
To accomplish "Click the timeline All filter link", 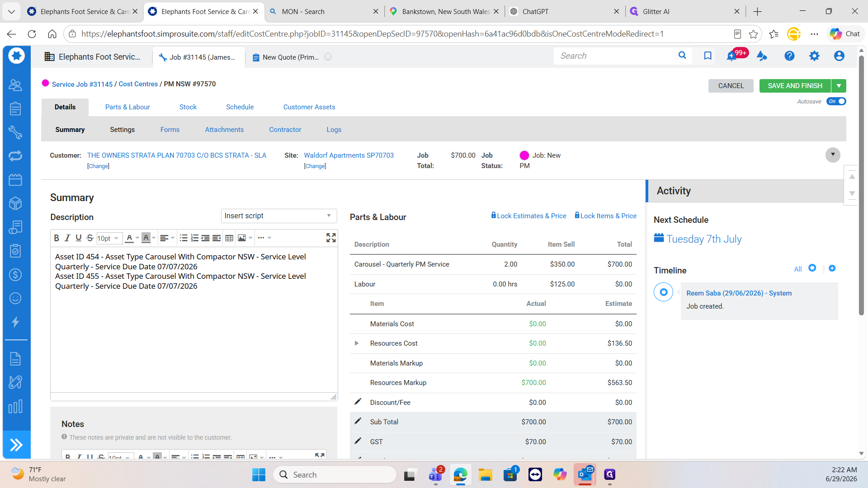I will [798, 269].
